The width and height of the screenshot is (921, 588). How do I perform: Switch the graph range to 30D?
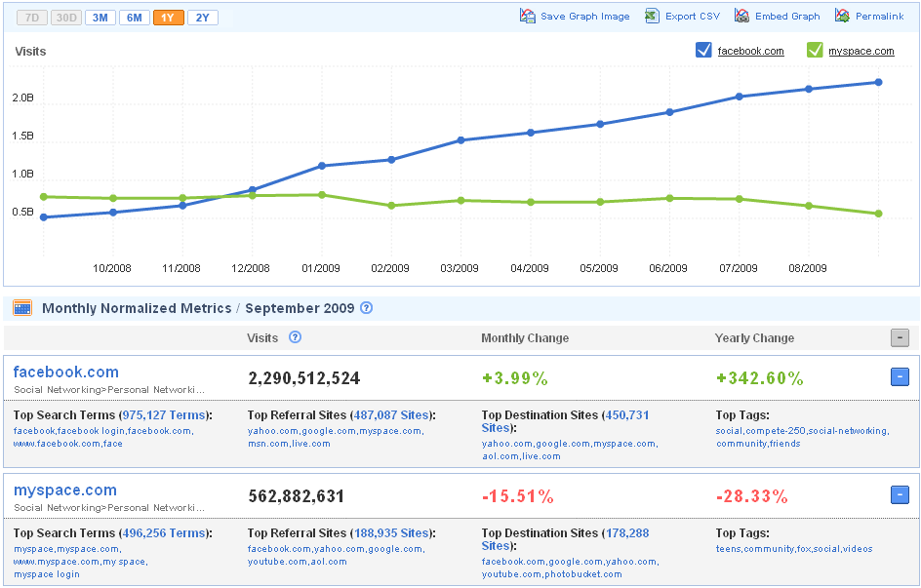[x=66, y=18]
